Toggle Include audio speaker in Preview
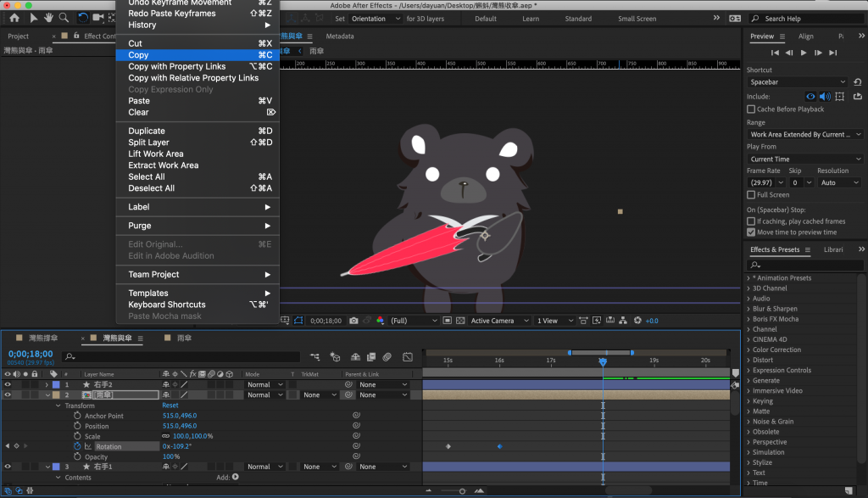The image size is (868, 498). click(x=825, y=97)
